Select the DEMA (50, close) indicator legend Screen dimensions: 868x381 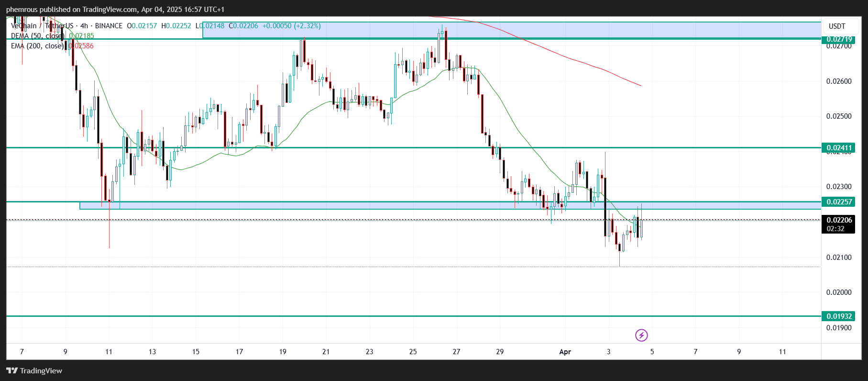37,36
